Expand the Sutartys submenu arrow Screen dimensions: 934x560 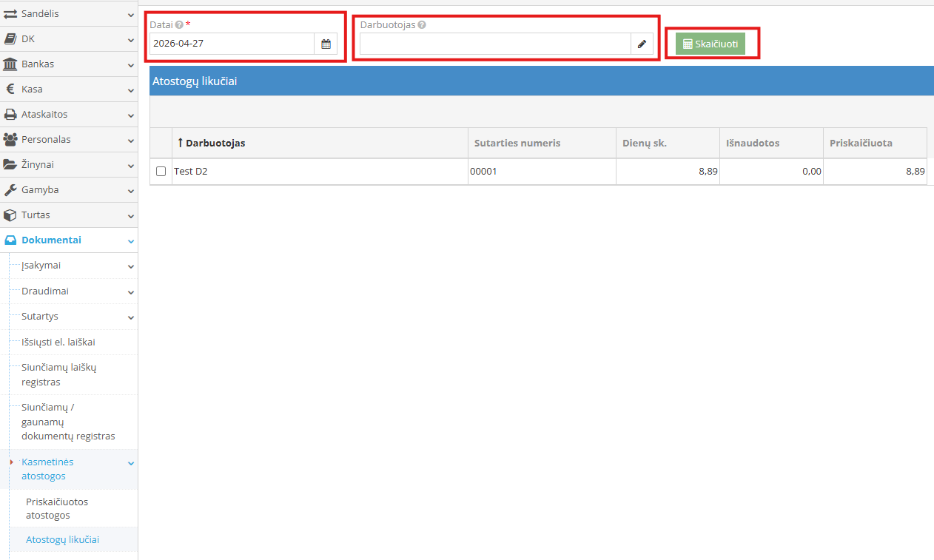tap(130, 317)
